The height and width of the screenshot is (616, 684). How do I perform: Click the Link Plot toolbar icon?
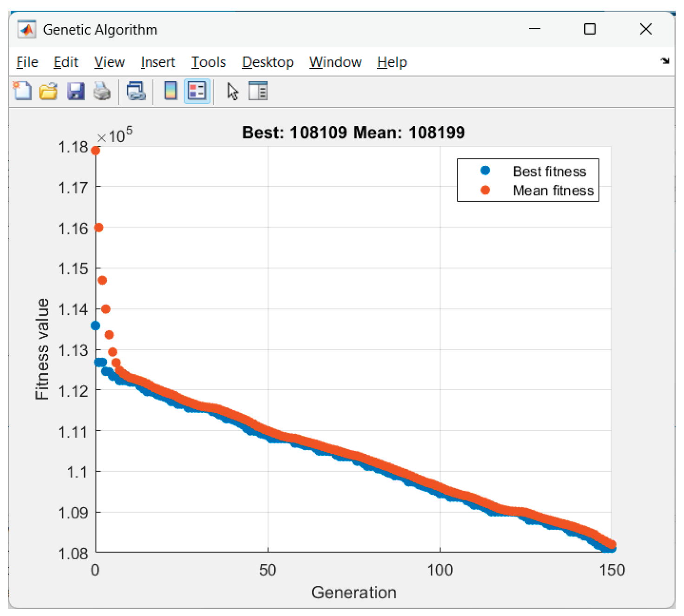pos(136,91)
